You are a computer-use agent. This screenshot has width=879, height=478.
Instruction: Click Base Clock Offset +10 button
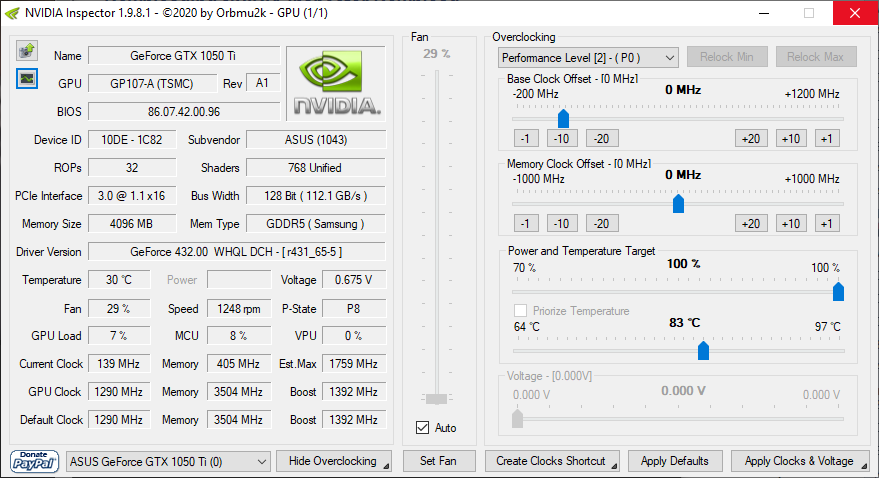point(791,138)
